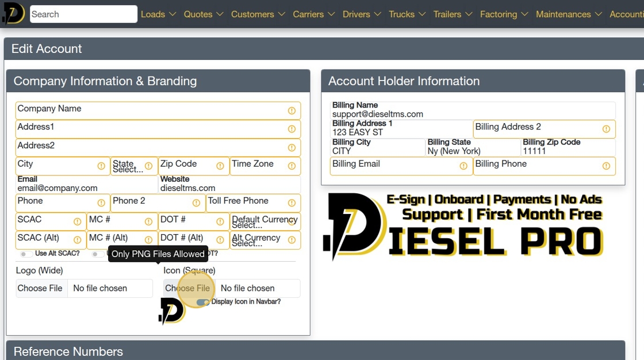Screen dimensions: 644x360
Task: Open the Alt Currency dropdown
Action: [x=265, y=240]
